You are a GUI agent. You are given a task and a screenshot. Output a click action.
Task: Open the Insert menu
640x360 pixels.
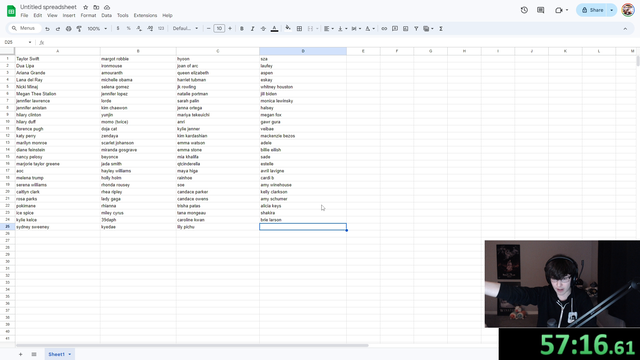[x=69, y=16]
